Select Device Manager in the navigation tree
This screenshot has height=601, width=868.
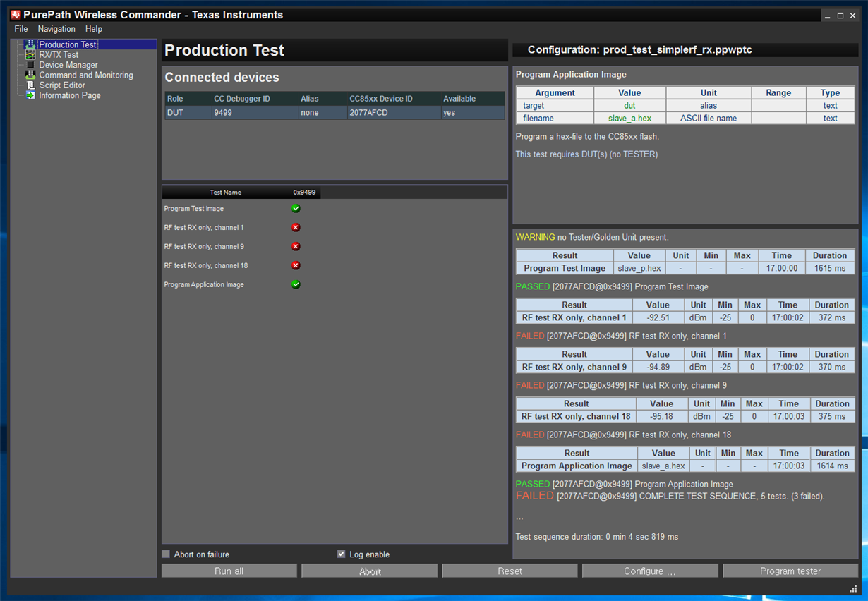pos(68,65)
